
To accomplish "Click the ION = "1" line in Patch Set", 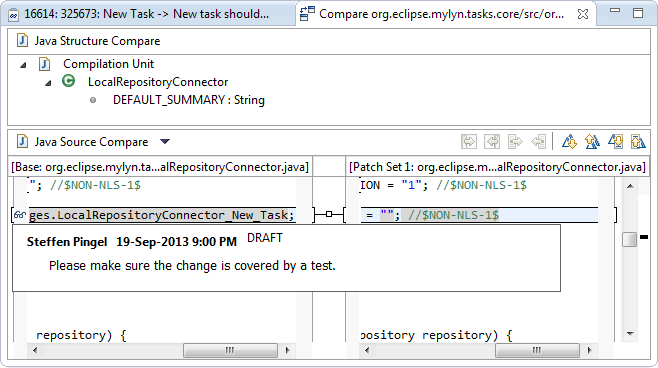I will click(x=443, y=185).
